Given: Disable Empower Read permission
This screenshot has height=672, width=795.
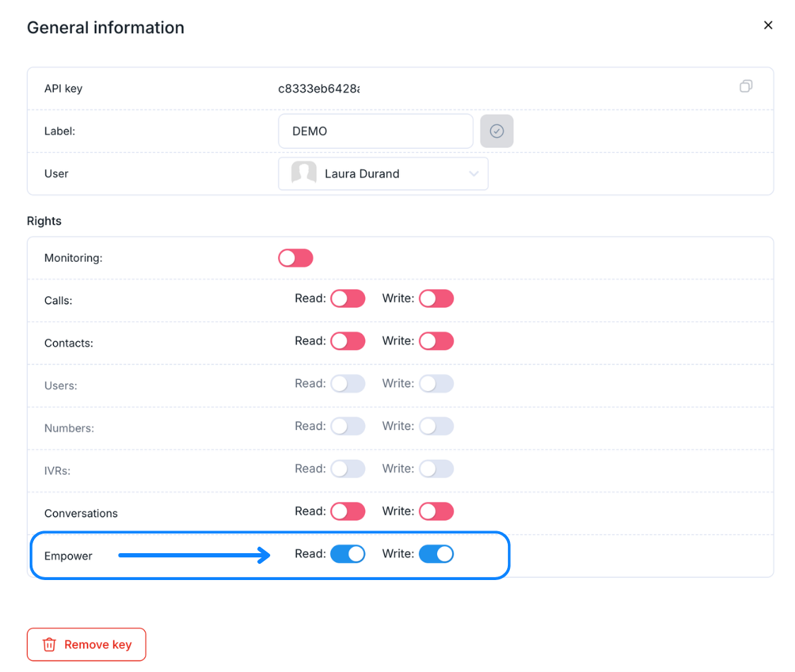Looking at the screenshot, I should (348, 554).
